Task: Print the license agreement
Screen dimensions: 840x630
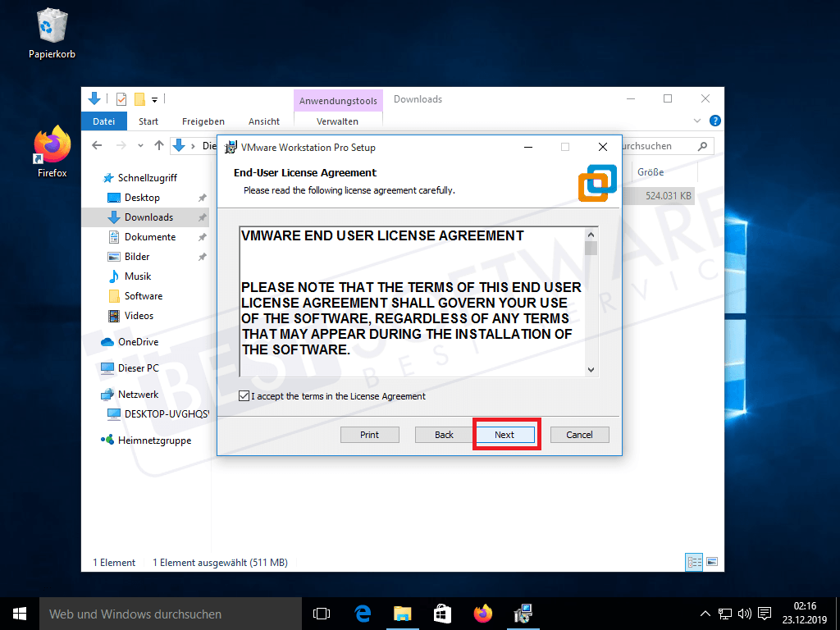Action: [x=369, y=434]
